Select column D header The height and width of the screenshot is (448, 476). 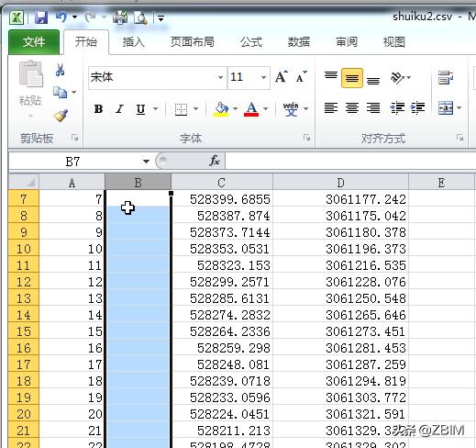[340, 183]
